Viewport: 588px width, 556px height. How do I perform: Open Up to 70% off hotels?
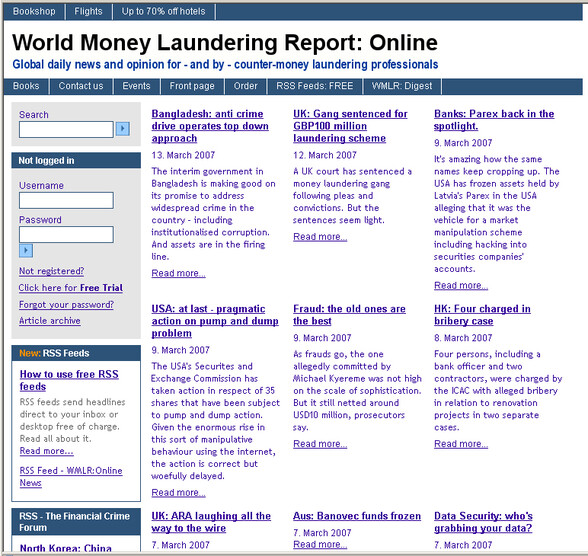(x=164, y=12)
